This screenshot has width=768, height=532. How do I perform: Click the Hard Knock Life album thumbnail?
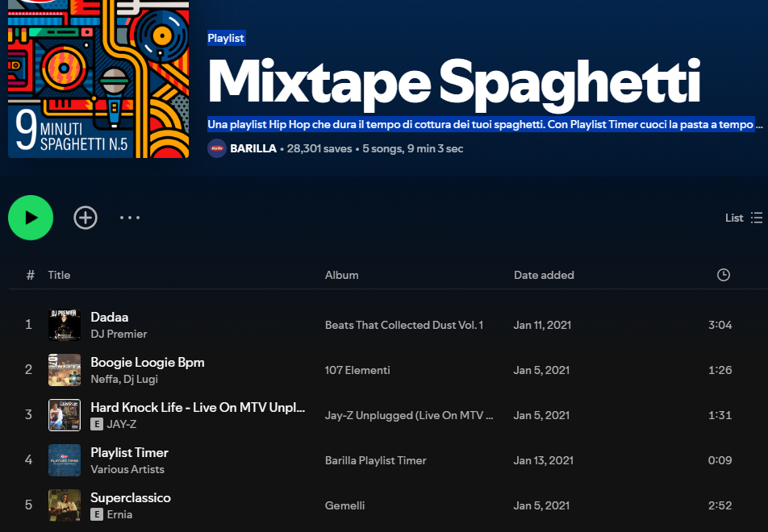[x=65, y=415]
